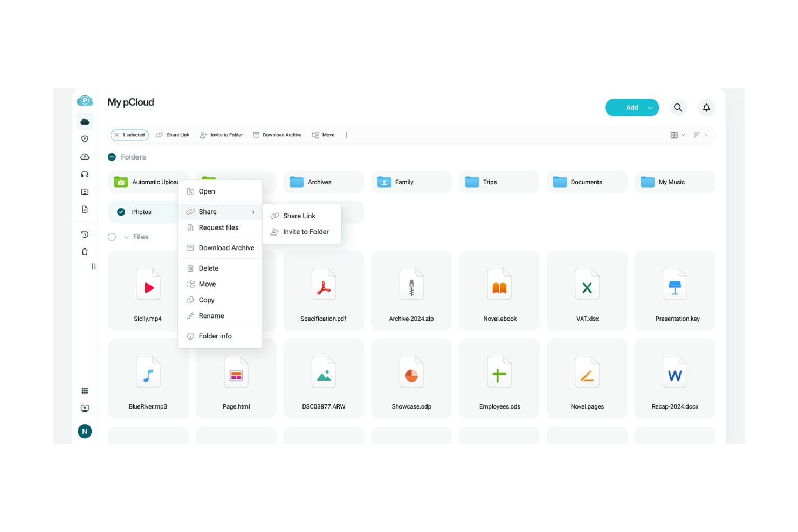
Task: Open the apps grid sidebar icon
Action: (85, 391)
